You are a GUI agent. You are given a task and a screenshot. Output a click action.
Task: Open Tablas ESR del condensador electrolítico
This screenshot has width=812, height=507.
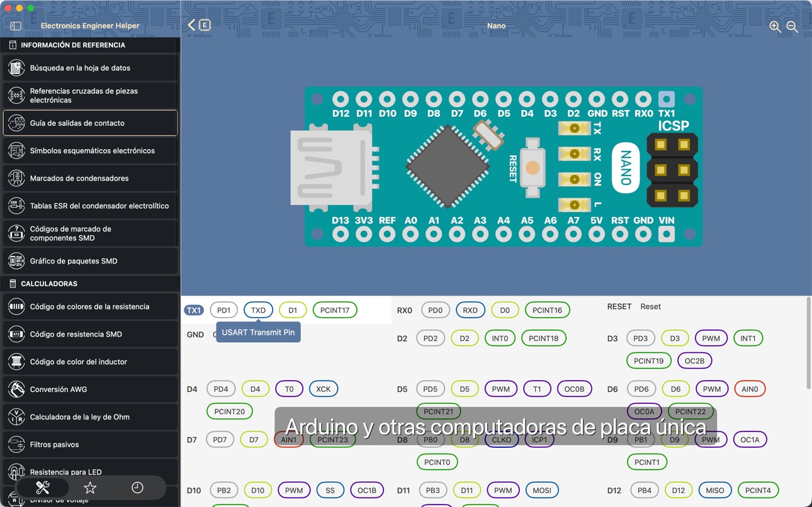pyautogui.click(x=90, y=206)
